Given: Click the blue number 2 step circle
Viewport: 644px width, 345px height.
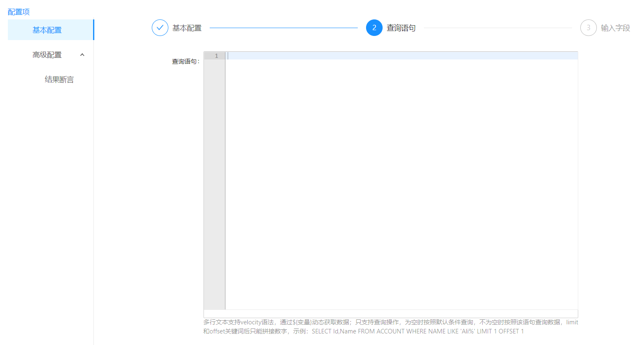Looking at the screenshot, I should tap(374, 28).
